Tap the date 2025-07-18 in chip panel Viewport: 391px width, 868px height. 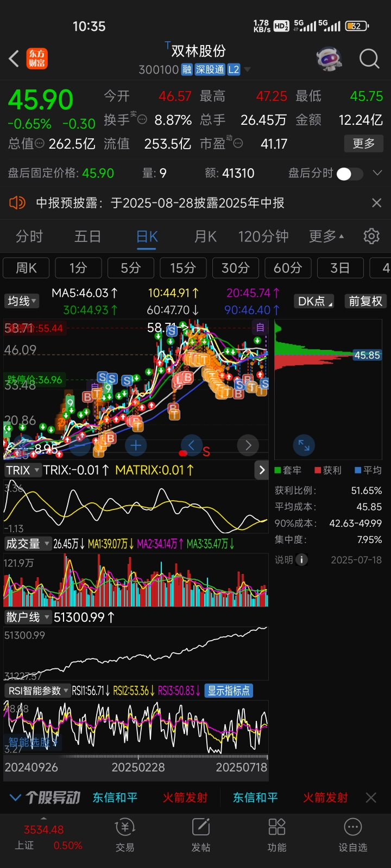click(356, 560)
